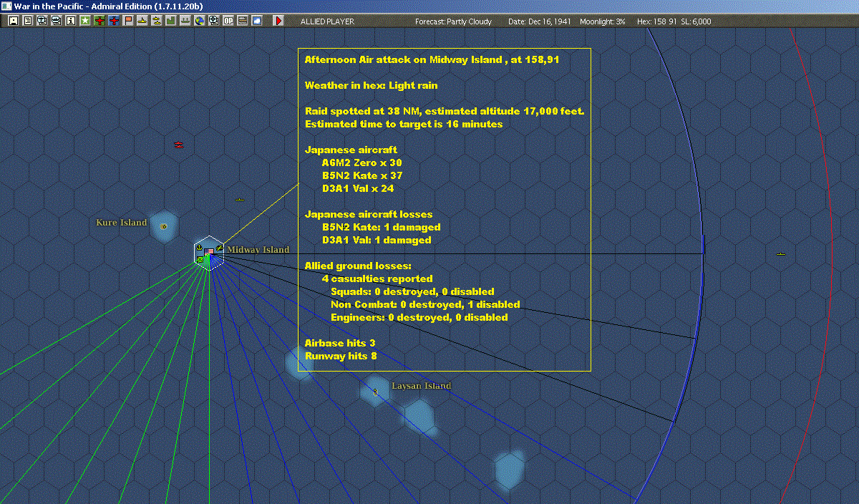Click the '4 casualties reported' line

[377, 278]
